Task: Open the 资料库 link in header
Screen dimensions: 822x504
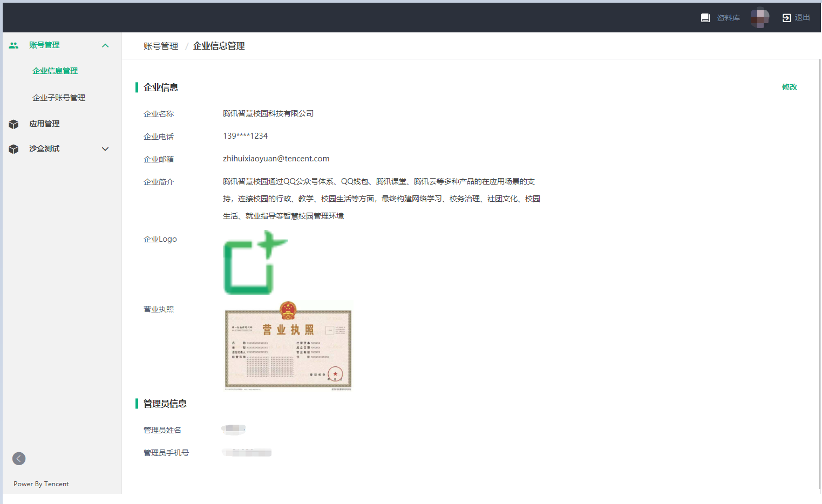Action: pos(728,18)
